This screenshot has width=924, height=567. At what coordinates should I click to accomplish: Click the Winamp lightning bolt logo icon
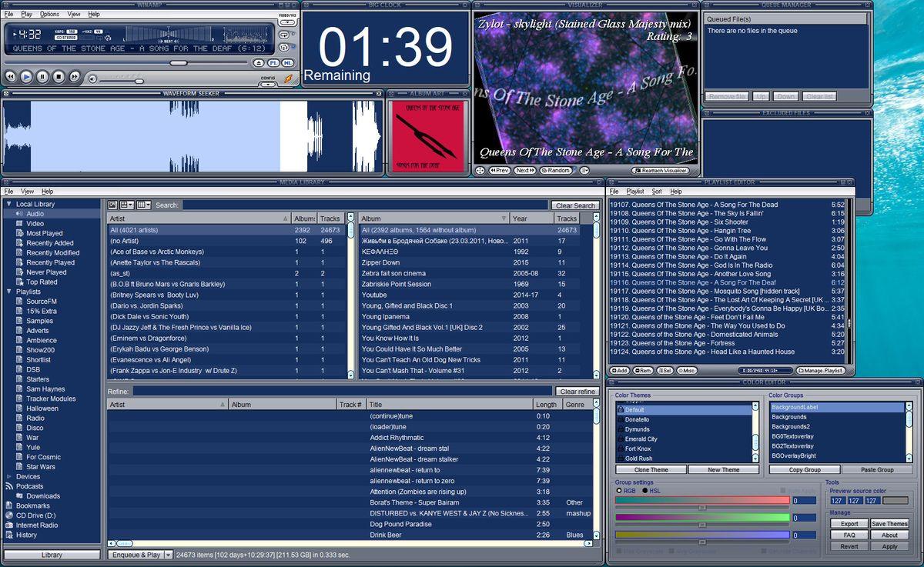click(288, 78)
